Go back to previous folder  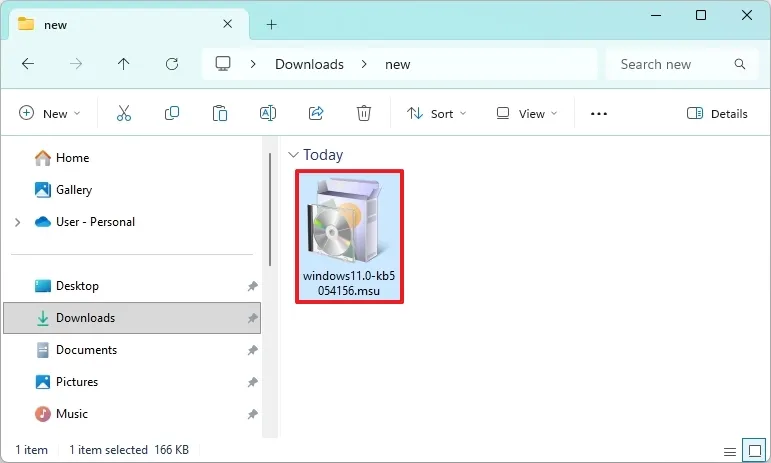pyautogui.click(x=28, y=64)
